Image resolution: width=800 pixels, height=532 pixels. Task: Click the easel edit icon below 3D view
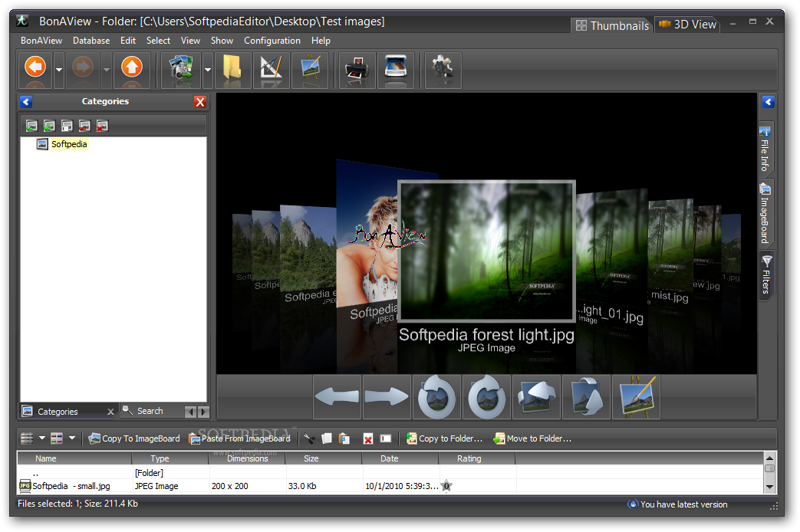636,397
